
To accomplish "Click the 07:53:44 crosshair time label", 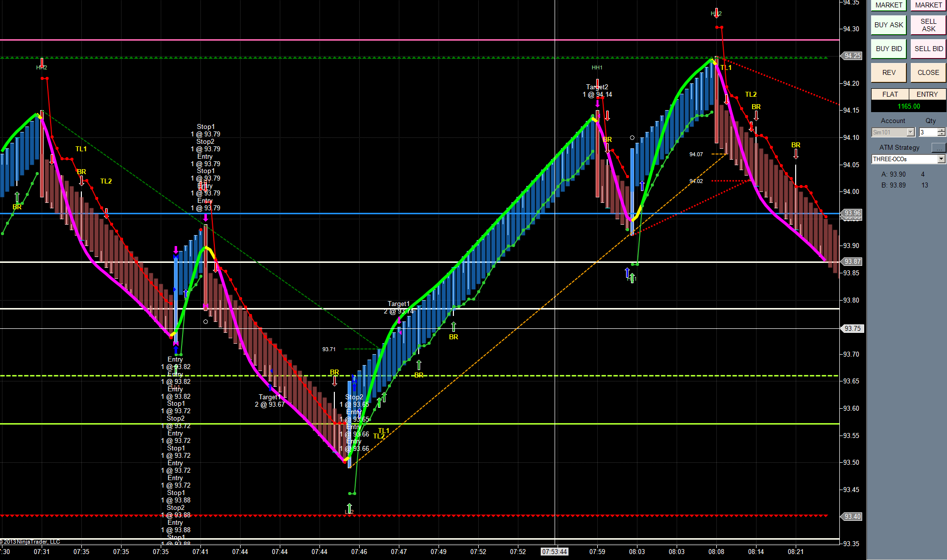I will click(x=555, y=552).
